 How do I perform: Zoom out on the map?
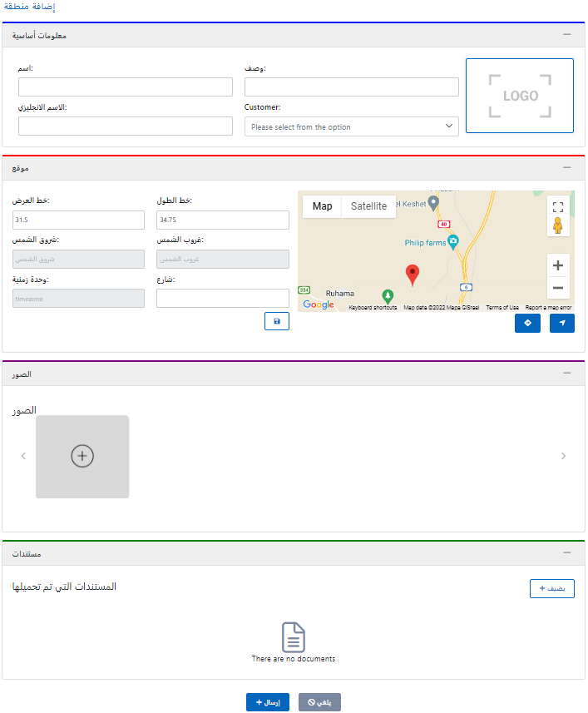[x=558, y=288]
